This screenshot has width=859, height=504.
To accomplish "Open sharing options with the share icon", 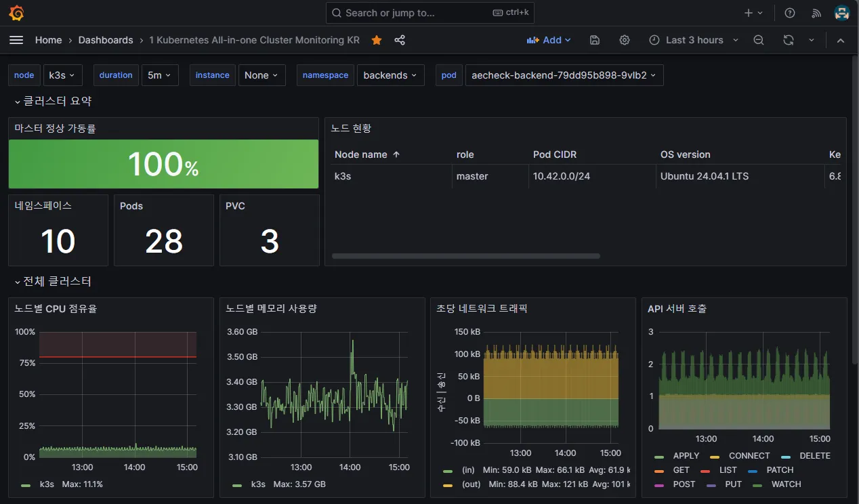I will point(400,40).
